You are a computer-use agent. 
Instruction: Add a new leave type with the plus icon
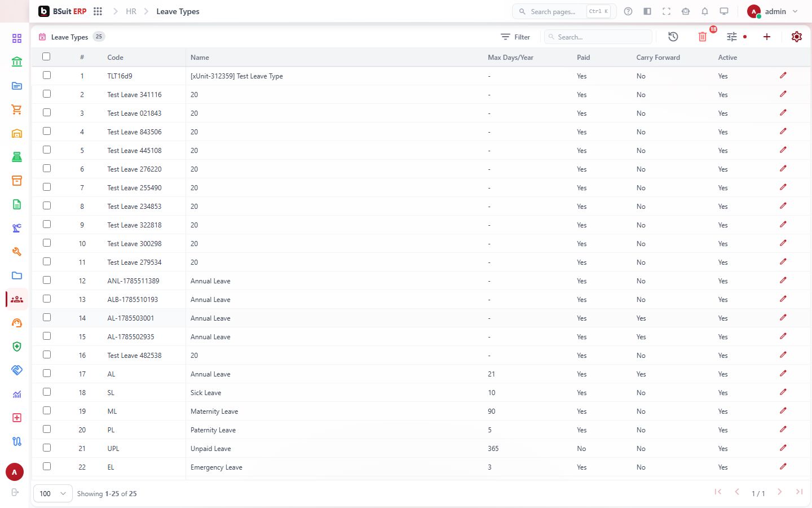pos(767,37)
